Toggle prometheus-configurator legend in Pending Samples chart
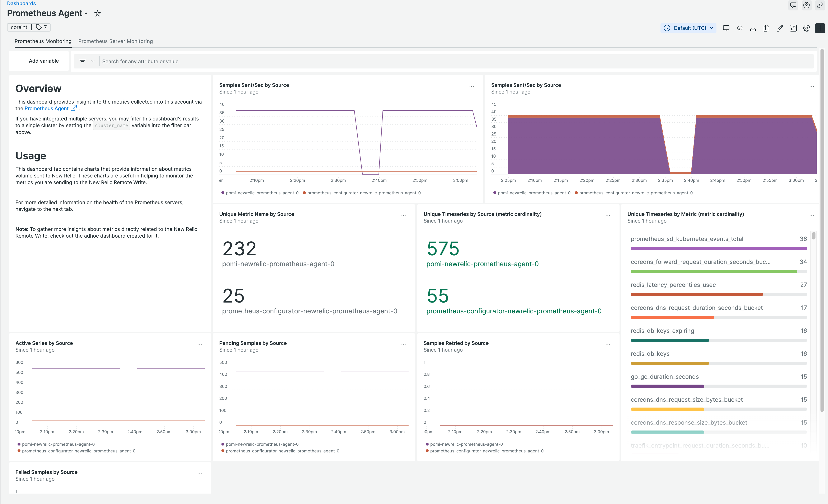 pos(280,451)
